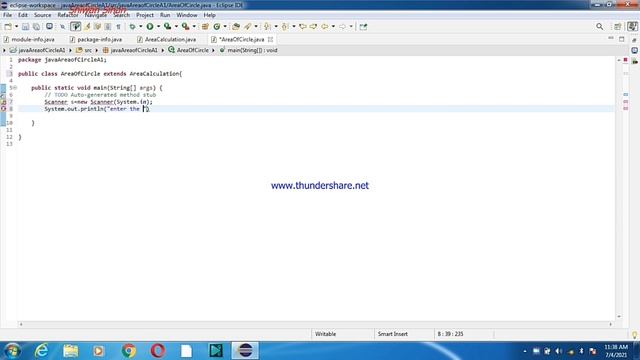Open the Coverage dropdown arrow

pyautogui.click(x=176, y=27)
